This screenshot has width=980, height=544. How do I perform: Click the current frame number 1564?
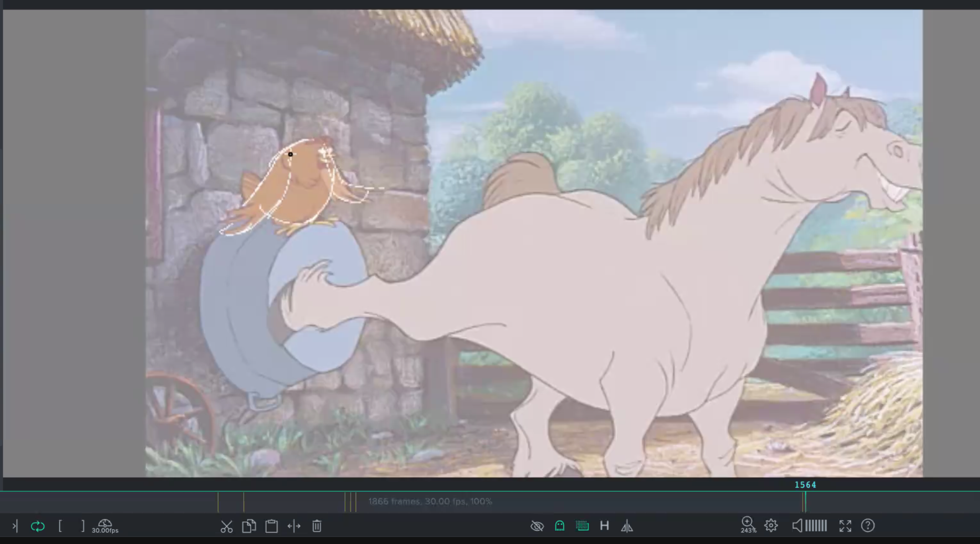click(805, 485)
